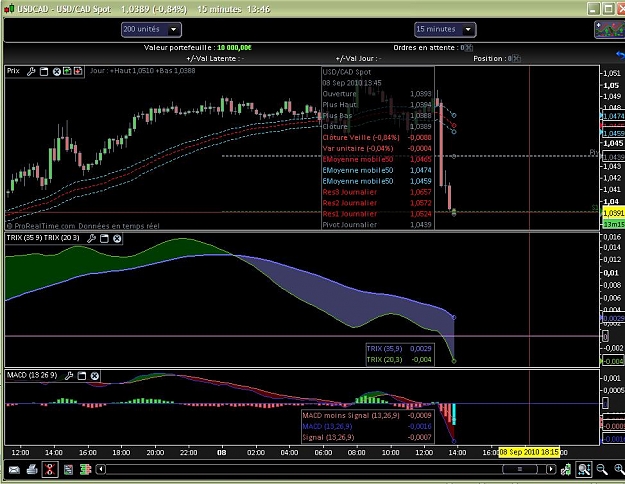Click the MACD moins Signal -0,0009 row
625x484 pixels.
367,415
